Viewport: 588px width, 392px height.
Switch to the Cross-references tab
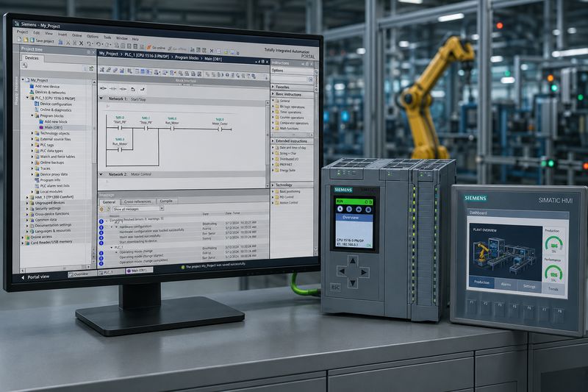[137, 202]
